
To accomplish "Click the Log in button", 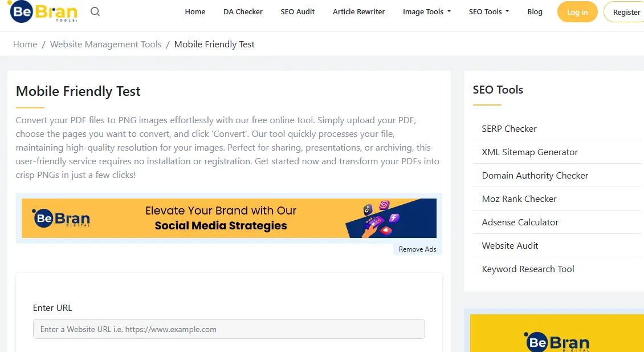I will (577, 12).
